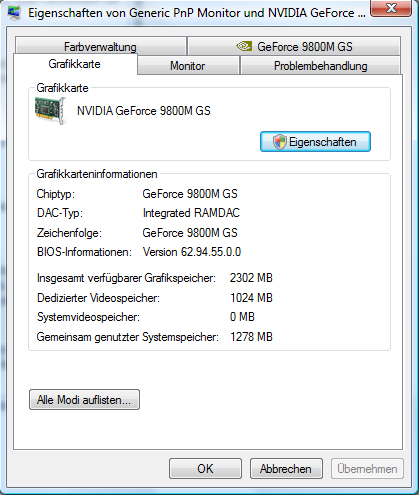Screen dimensions: 419x495
Task: Click the 1024 MB dedicated memory value
Action: pos(251,298)
